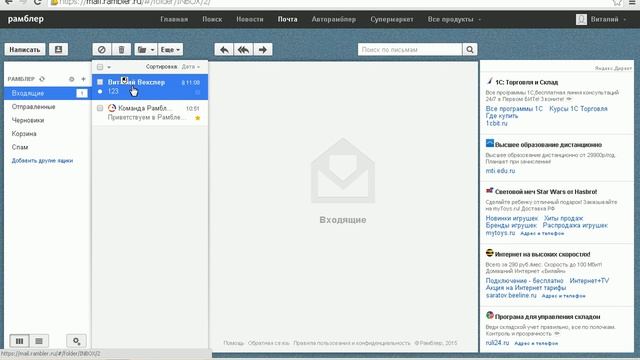Viewport: 640px width, 360px height.
Task: Go to Поиск in top menu
Action: [212, 19]
